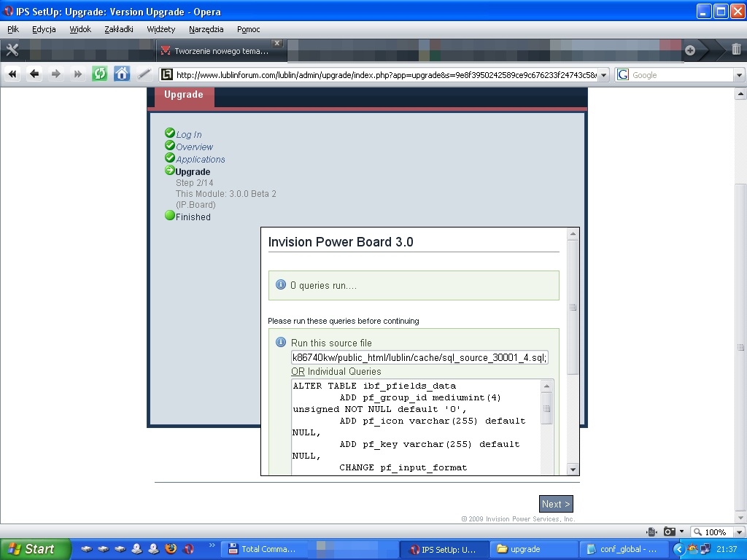This screenshot has height=560, width=747.
Task: Go forward with the Forward arrow
Action: (55, 74)
